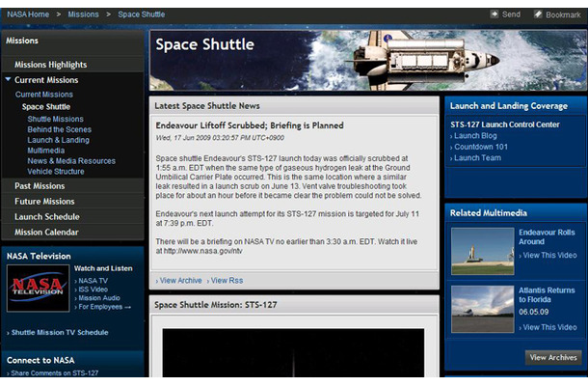The image size is (588, 386).
Task: Click the ISS Video link
Action: pos(92,289)
